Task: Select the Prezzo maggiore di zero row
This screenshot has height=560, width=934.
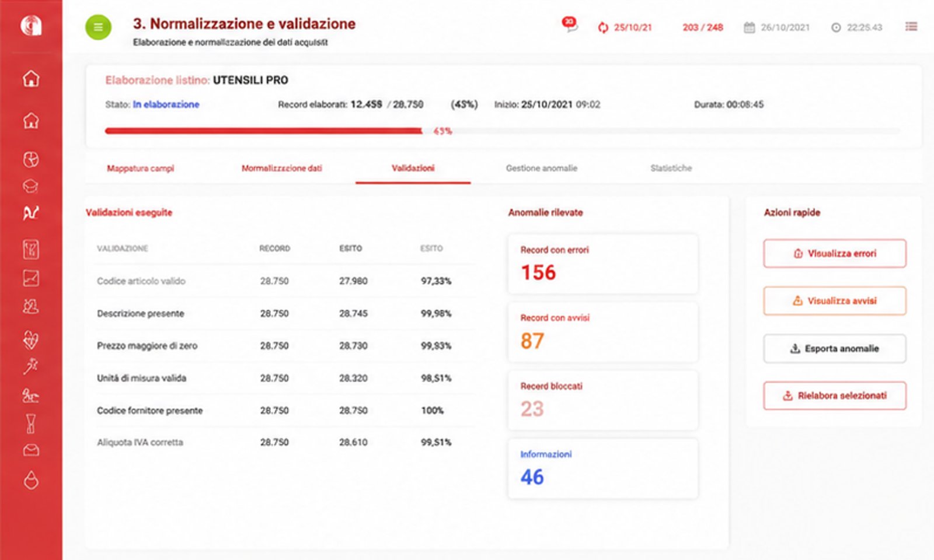Action: [284, 345]
